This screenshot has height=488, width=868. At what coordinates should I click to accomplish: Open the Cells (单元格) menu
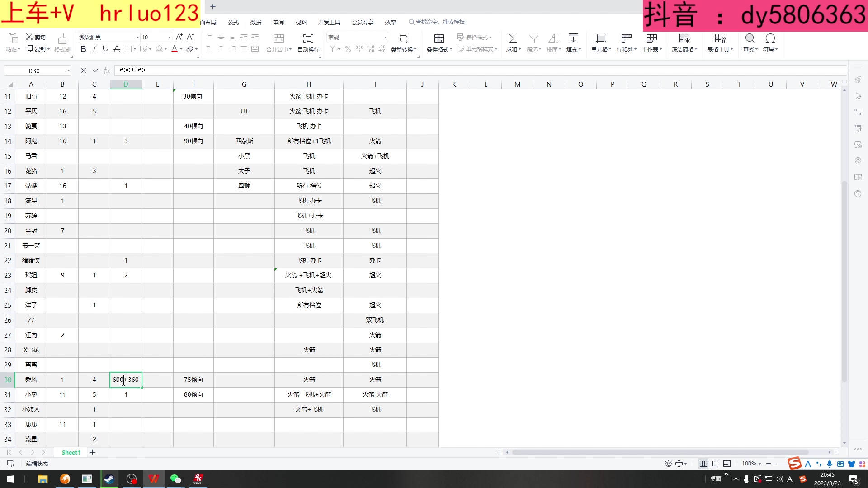click(x=601, y=43)
